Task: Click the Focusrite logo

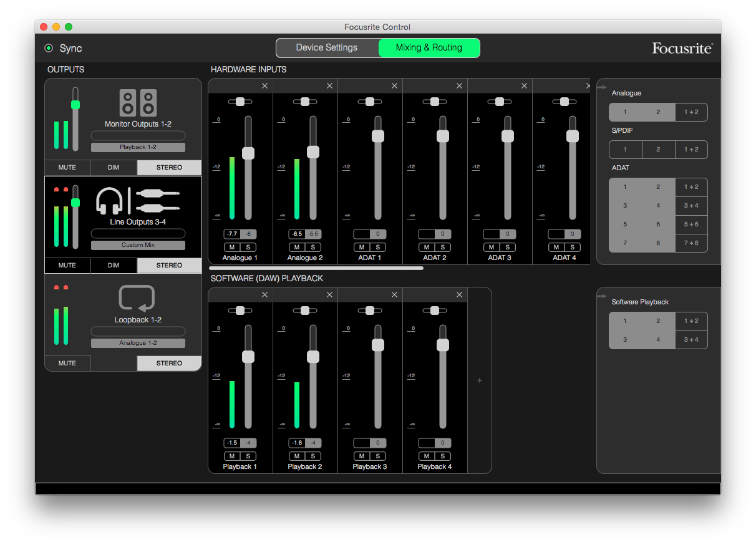Action: tap(682, 48)
